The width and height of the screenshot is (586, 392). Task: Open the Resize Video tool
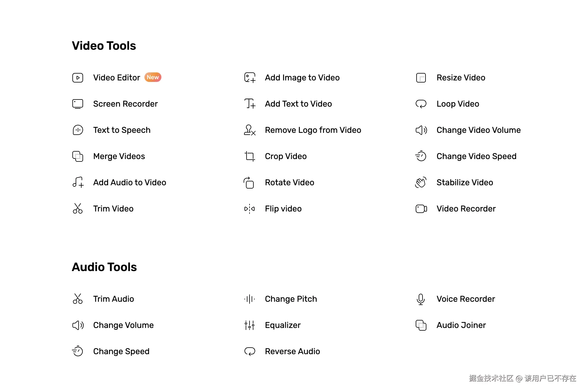(x=461, y=78)
